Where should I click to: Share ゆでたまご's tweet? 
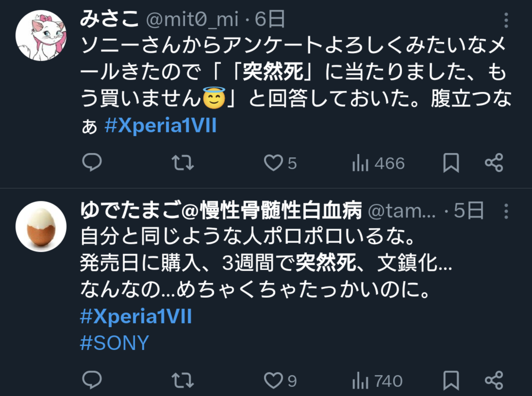[x=494, y=380]
